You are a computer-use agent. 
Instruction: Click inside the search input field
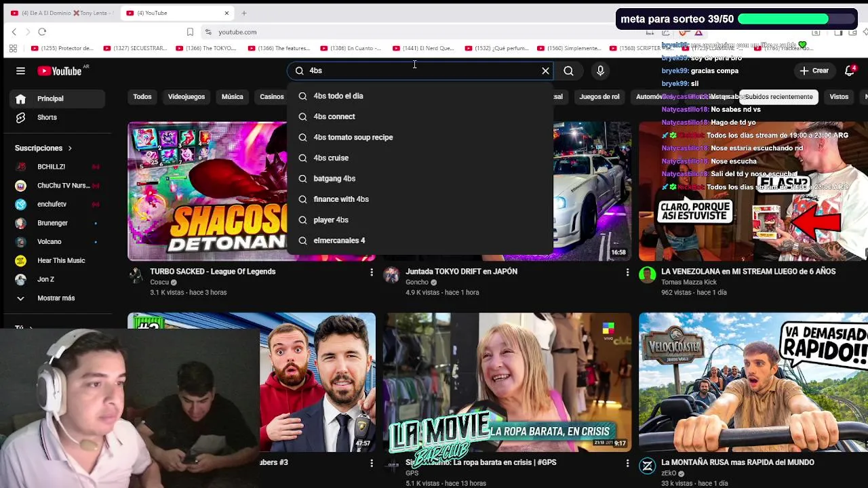(x=420, y=70)
